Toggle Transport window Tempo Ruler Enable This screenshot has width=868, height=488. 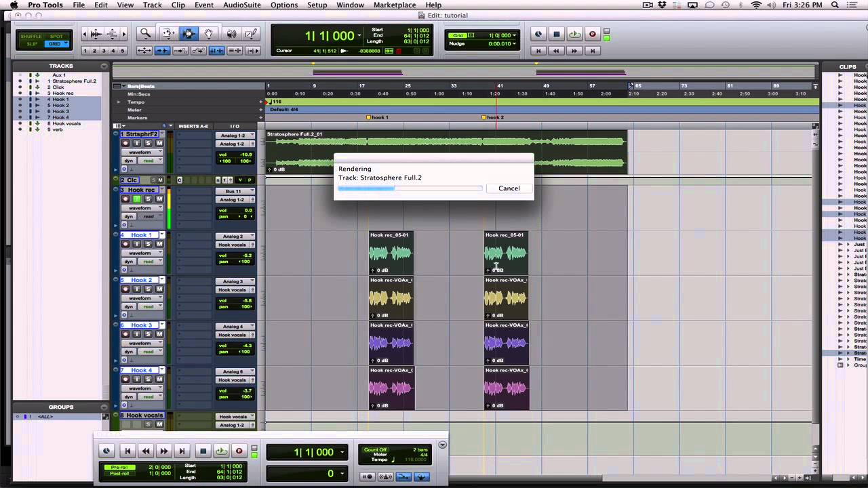coord(421,477)
